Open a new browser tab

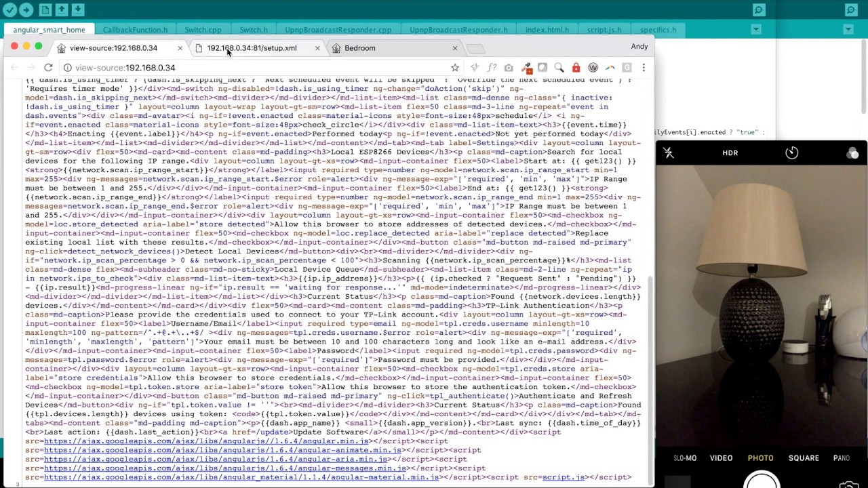point(476,49)
